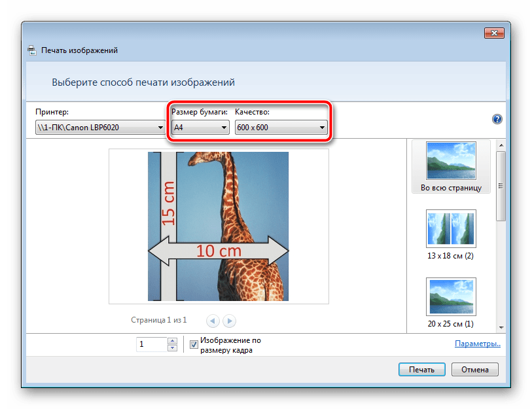This screenshot has height=409, width=532.
Task: Toggle 'Изображение по размеру кадра' checkbox
Action: tap(194, 344)
